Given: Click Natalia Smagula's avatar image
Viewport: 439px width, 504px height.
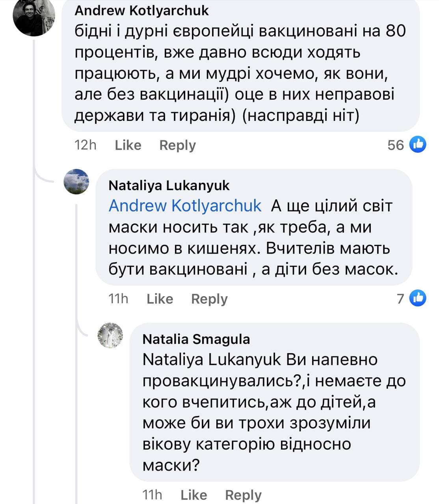Looking at the screenshot, I should click(x=110, y=335).
